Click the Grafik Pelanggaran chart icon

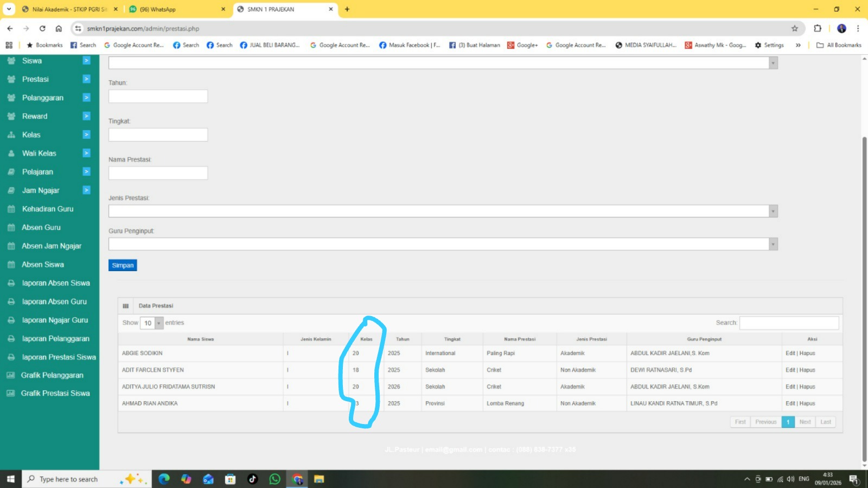click(10, 375)
